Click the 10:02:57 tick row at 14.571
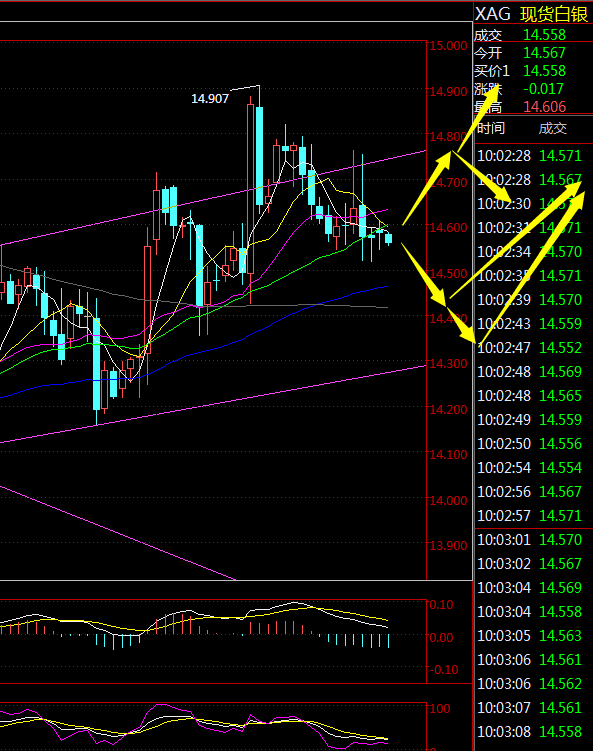The width and height of the screenshot is (593, 751). tap(529, 515)
